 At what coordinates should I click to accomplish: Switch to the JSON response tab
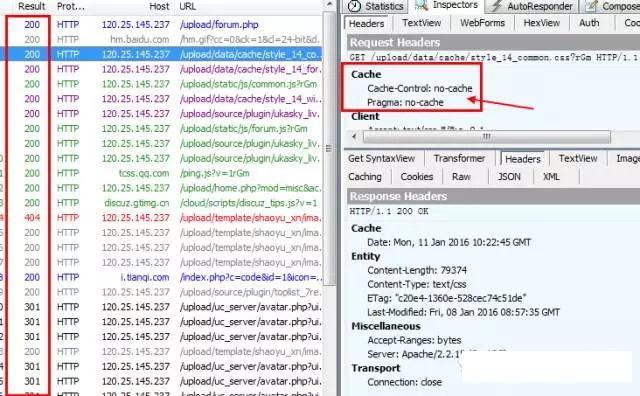pyautogui.click(x=509, y=177)
